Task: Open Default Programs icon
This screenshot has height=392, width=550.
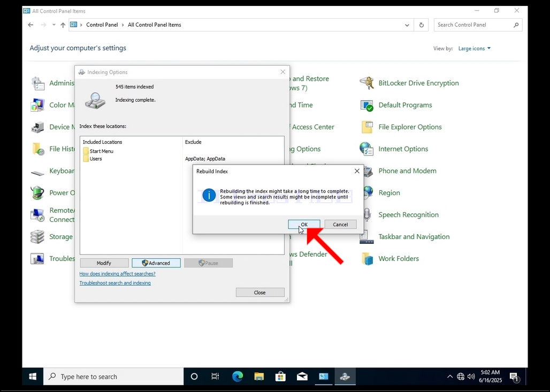Action: [x=367, y=105]
